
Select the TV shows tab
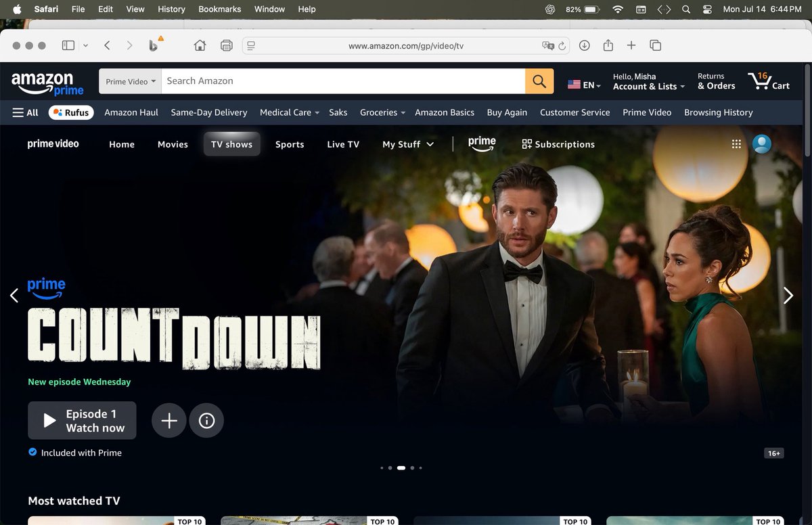tap(231, 144)
